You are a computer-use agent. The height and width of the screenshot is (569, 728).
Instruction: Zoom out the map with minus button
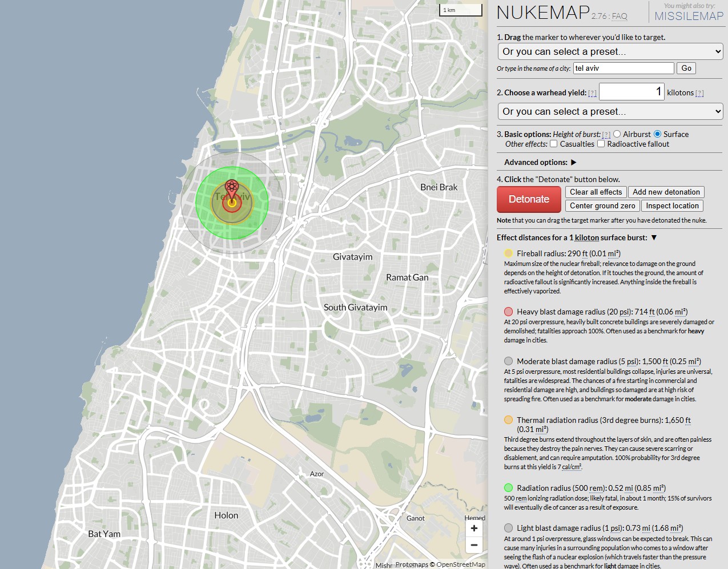[474, 545]
